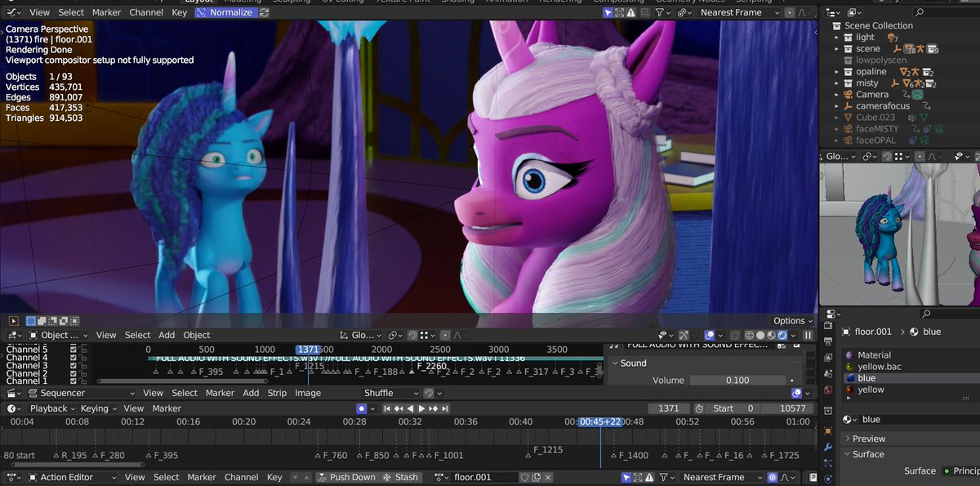
Task: Select wireframe viewport shading mode
Action: [x=748, y=335]
